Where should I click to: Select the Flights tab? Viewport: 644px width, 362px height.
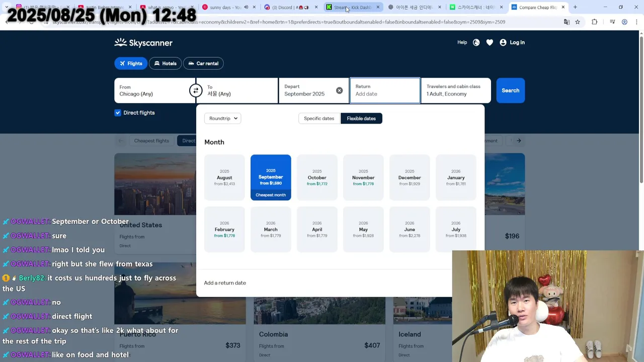click(130, 63)
